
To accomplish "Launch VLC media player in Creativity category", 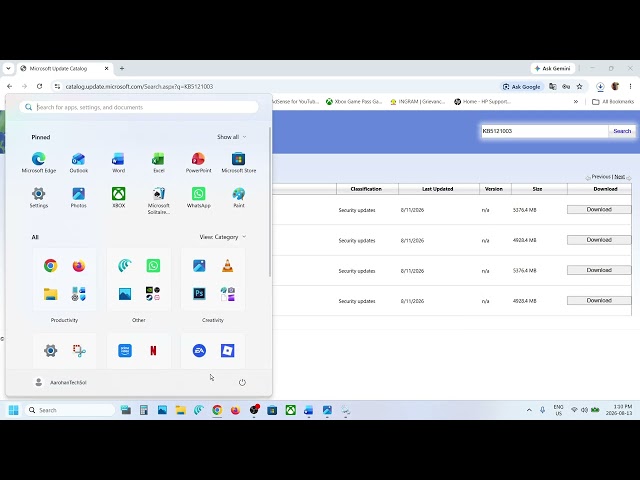I will pos(227,266).
